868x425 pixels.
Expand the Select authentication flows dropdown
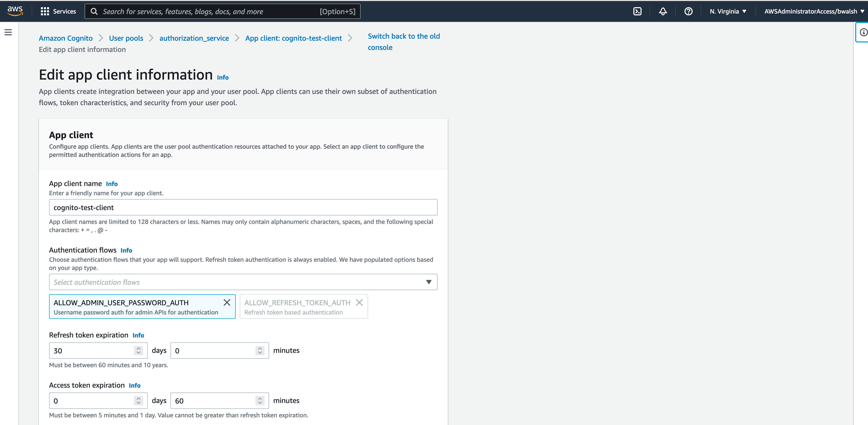[x=243, y=282]
